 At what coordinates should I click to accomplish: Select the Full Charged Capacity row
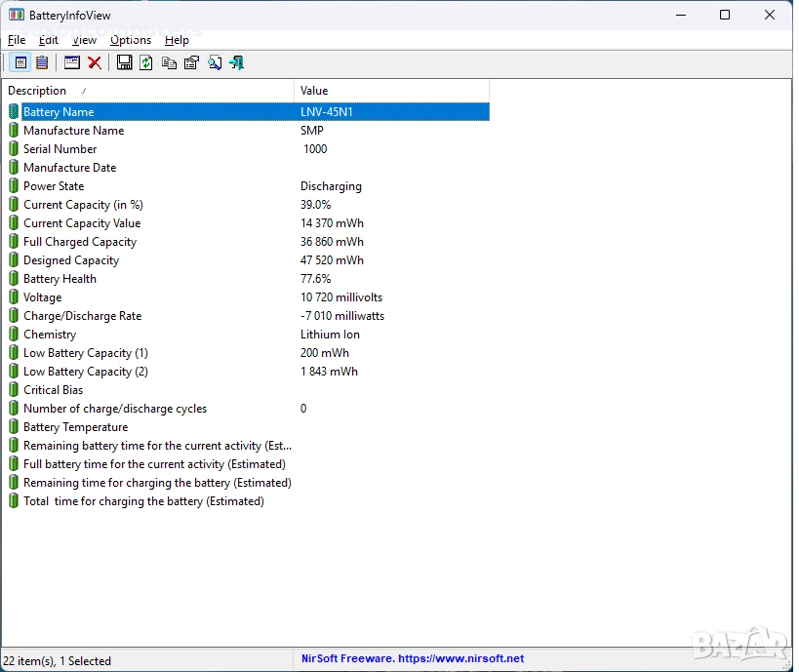(80, 242)
